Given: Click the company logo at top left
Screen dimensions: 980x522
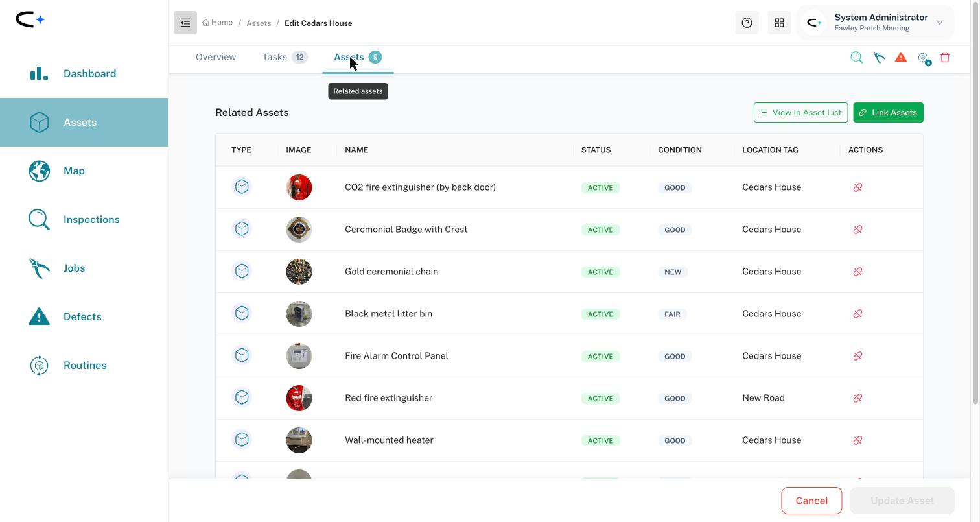Looking at the screenshot, I should (x=30, y=19).
